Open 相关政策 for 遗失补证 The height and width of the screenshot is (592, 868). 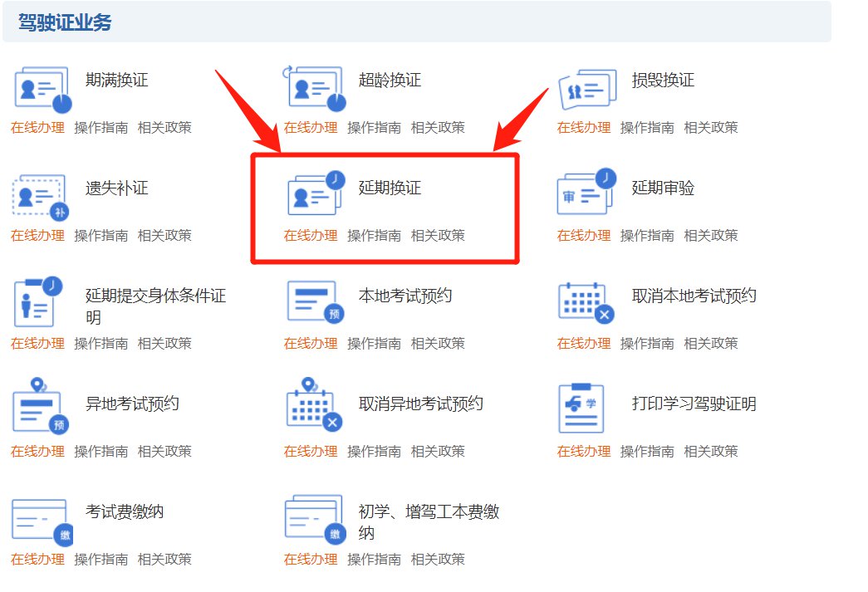click(164, 236)
